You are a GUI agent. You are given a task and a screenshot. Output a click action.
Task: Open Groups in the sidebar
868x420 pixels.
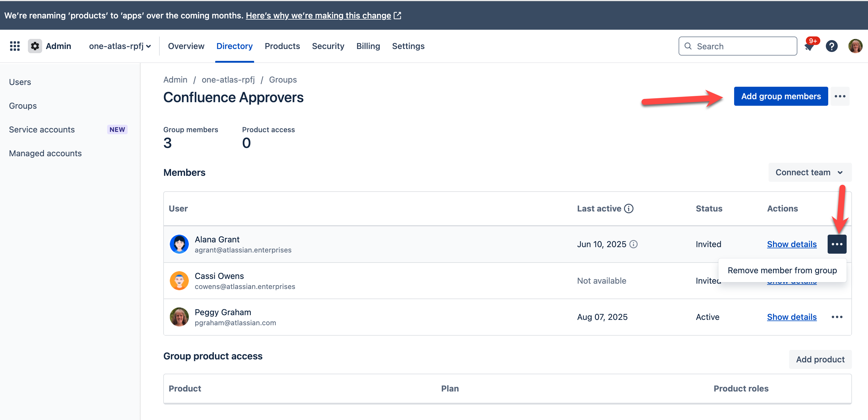23,106
